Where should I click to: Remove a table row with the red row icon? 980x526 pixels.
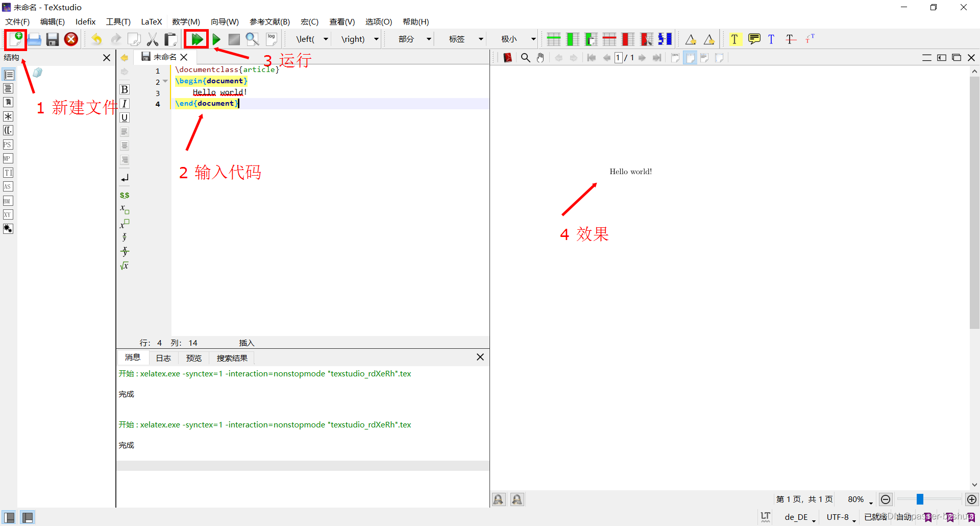609,39
